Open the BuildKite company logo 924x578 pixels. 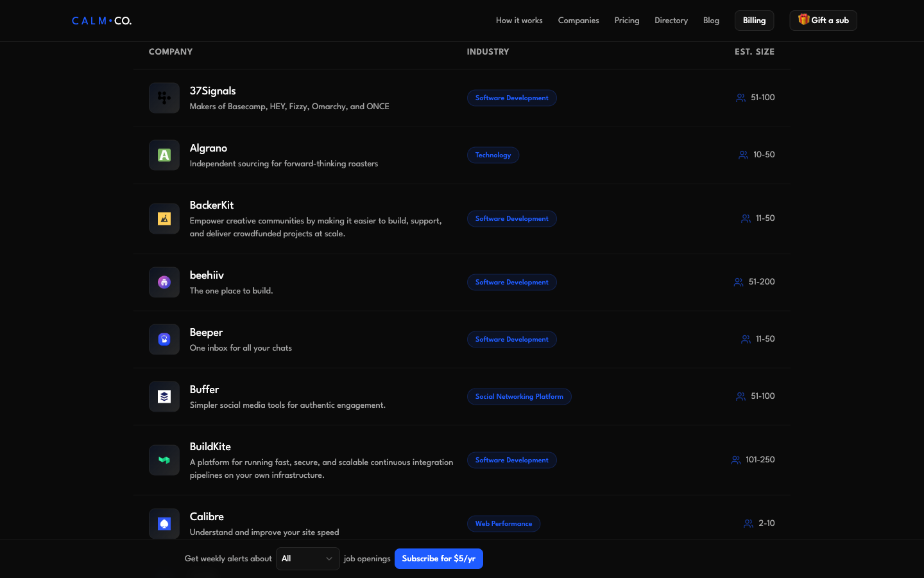[x=164, y=460]
